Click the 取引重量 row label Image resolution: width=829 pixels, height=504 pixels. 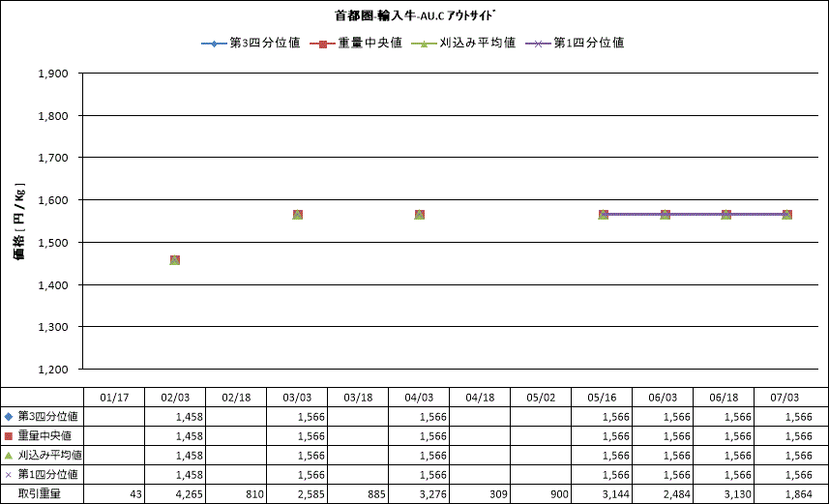click(x=40, y=494)
